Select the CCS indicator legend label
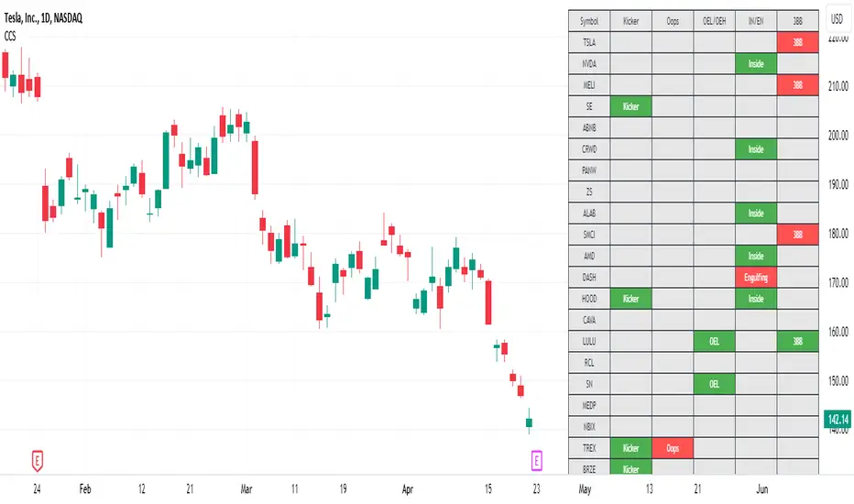The image size is (854, 504). point(13,35)
